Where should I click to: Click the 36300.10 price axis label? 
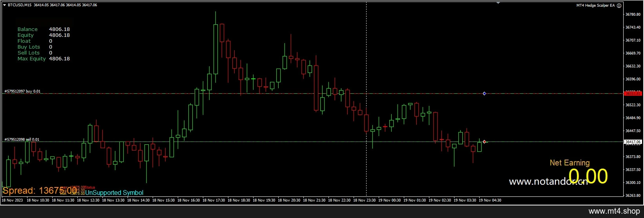point(633,183)
